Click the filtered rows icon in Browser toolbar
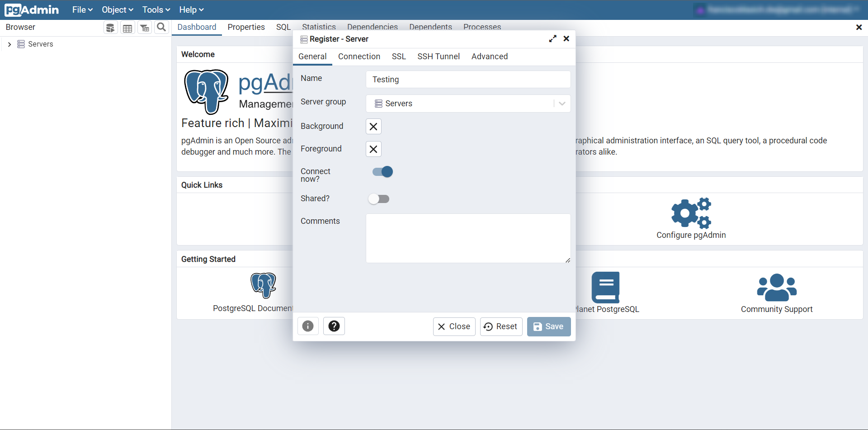 145,28
